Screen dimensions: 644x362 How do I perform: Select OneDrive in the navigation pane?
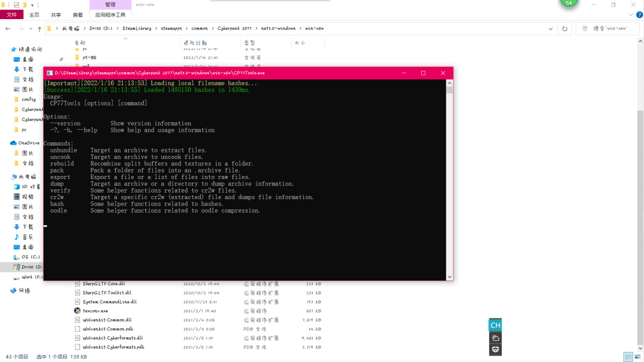coord(29,143)
